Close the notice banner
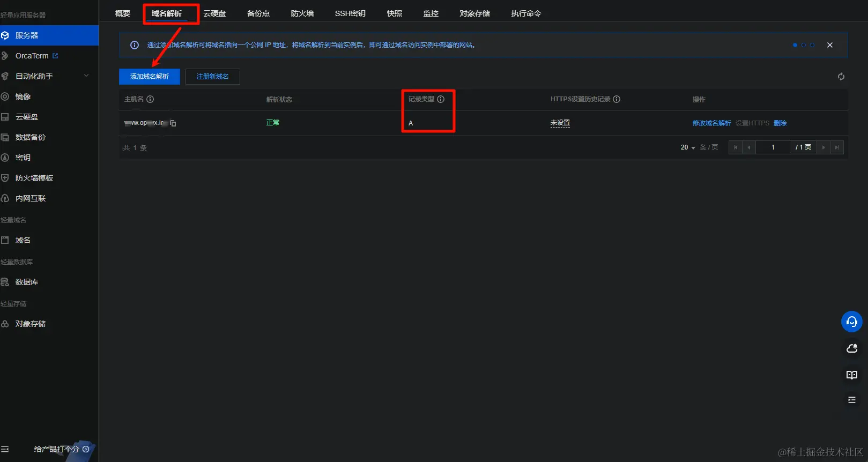Viewport: 868px width, 462px height. coord(830,45)
